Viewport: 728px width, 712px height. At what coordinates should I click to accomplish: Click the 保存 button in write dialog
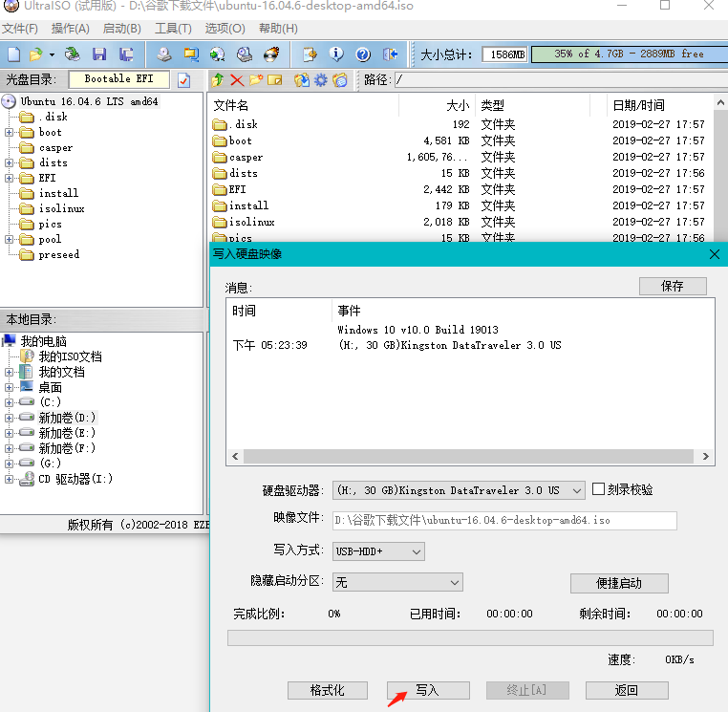pos(673,286)
